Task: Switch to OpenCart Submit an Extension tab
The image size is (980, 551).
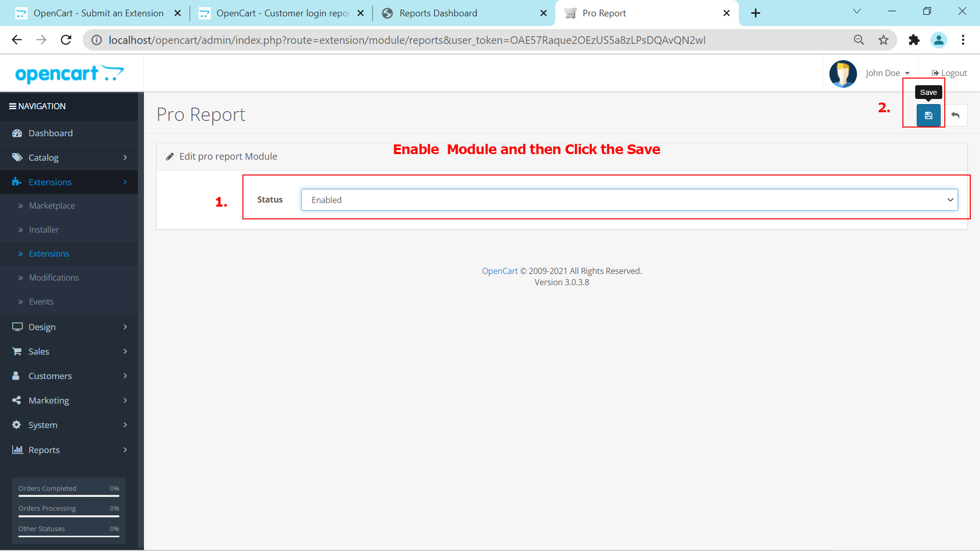Action: tap(99, 13)
